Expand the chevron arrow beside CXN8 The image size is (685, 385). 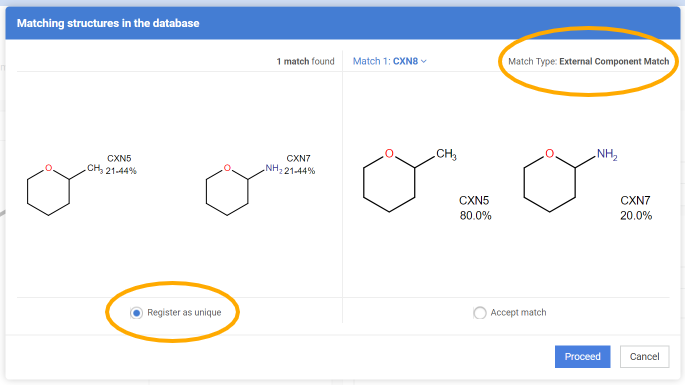423,62
